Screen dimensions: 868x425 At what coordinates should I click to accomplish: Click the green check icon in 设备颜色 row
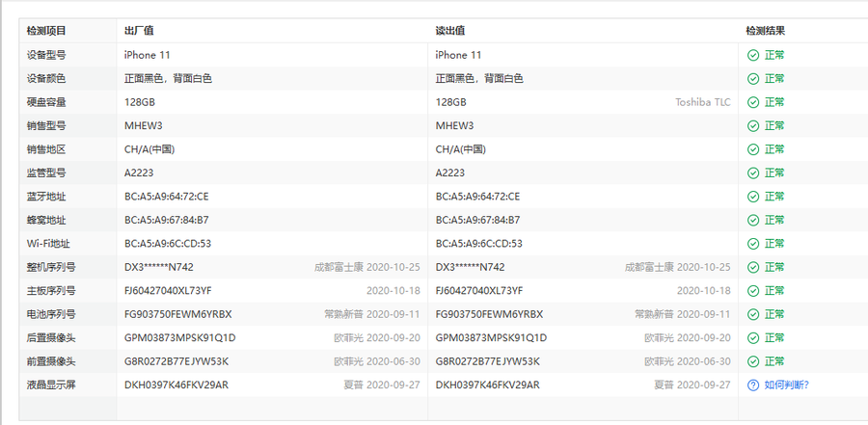click(x=753, y=79)
